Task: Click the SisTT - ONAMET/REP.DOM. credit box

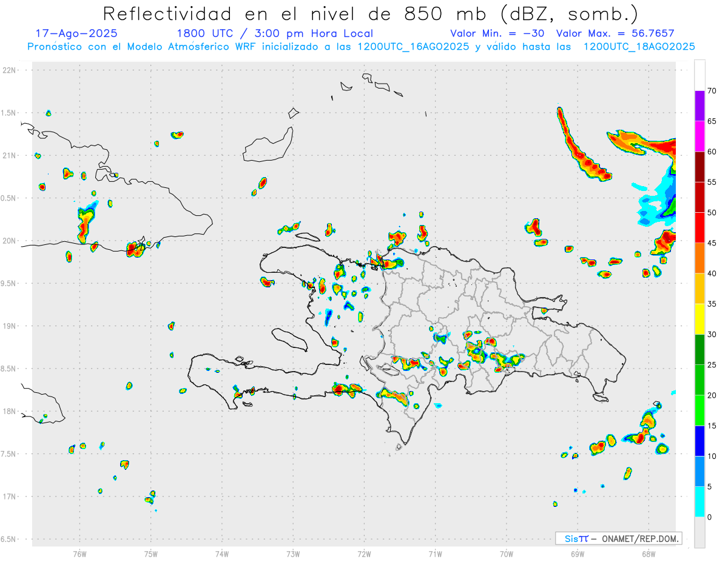Action: click(619, 538)
